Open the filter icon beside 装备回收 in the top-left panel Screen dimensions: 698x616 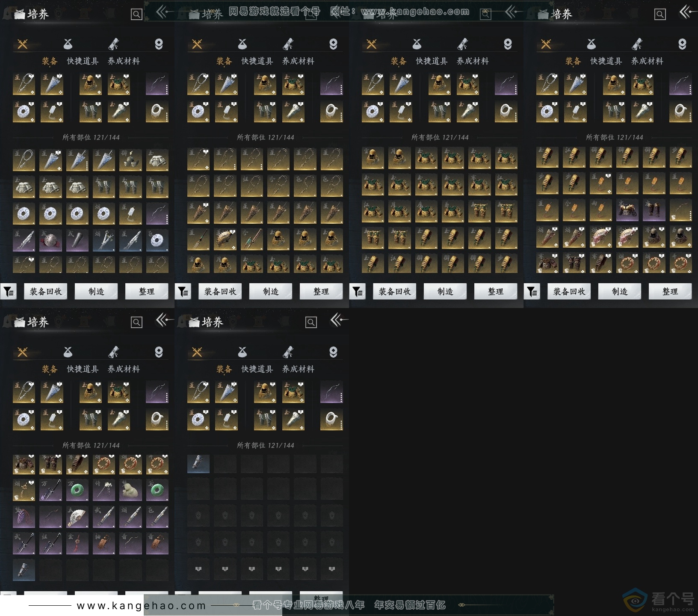(x=9, y=292)
